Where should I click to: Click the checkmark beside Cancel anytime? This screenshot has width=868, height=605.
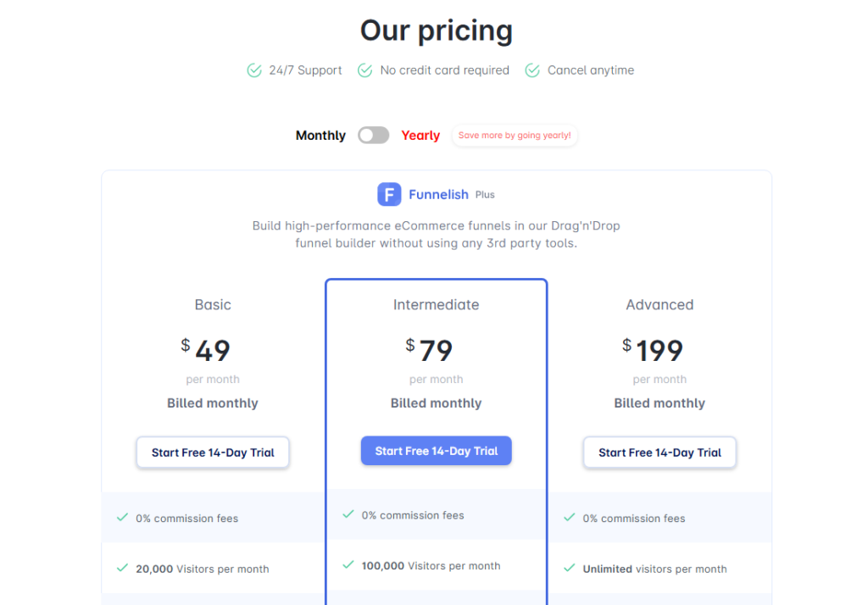pos(532,70)
